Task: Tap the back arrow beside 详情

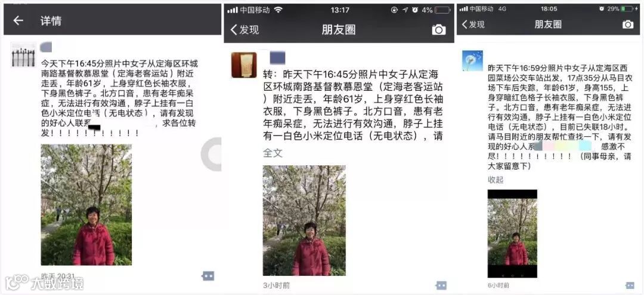Action: pyautogui.click(x=18, y=20)
